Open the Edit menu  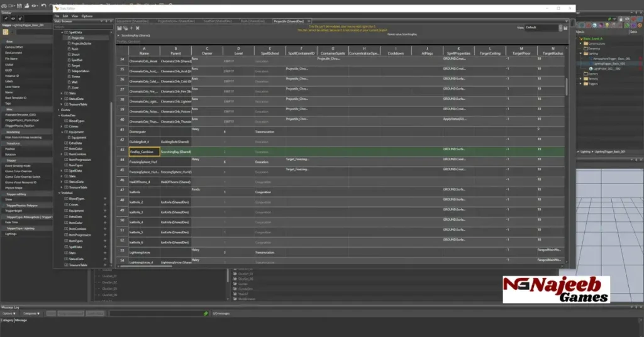click(65, 16)
